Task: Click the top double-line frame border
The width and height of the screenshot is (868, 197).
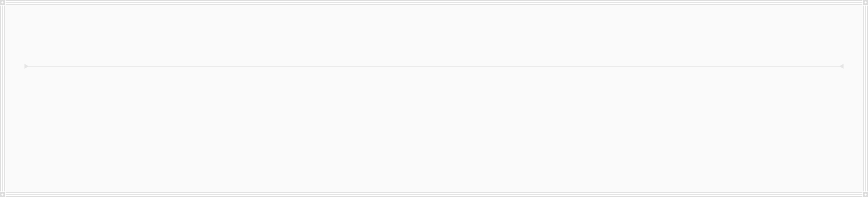Action: click(434, 3)
